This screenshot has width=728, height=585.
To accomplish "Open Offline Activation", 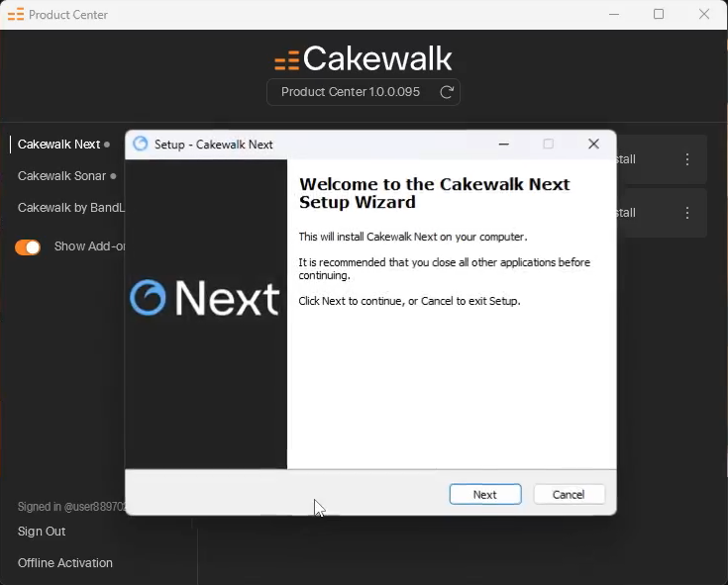I will click(x=65, y=563).
